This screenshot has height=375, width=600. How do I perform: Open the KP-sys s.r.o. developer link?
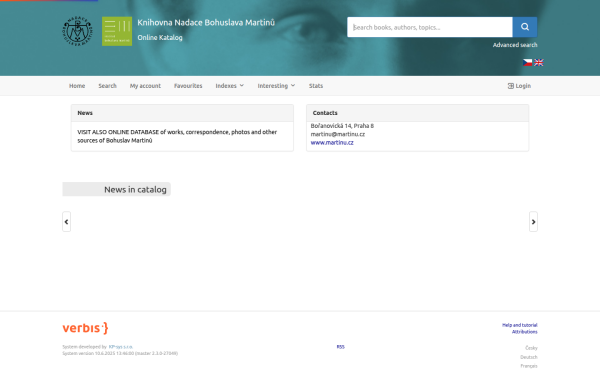121,347
